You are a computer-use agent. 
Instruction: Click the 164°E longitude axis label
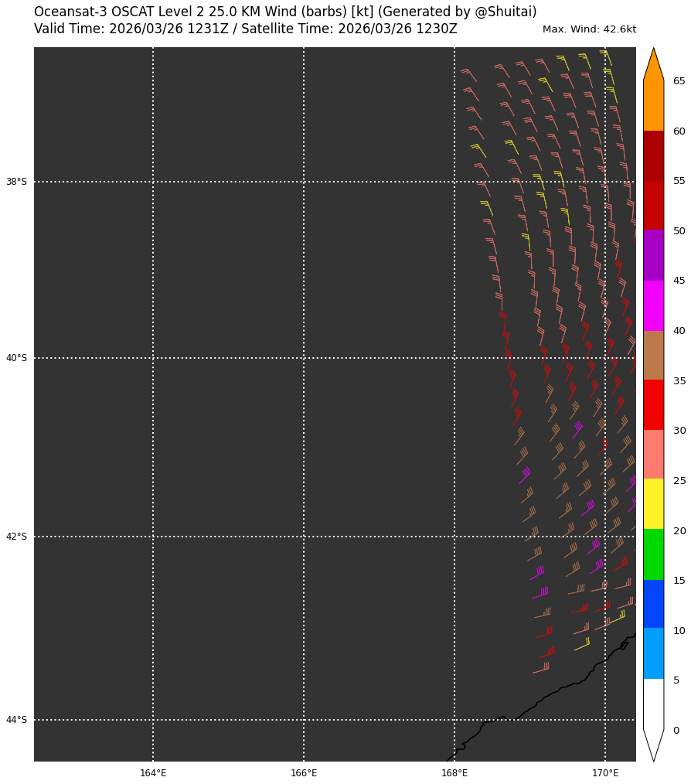[x=153, y=773]
